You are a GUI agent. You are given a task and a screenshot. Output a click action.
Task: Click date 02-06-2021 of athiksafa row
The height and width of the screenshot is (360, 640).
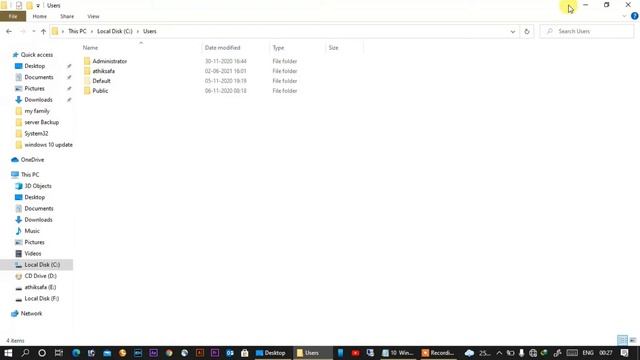(x=225, y=71)
